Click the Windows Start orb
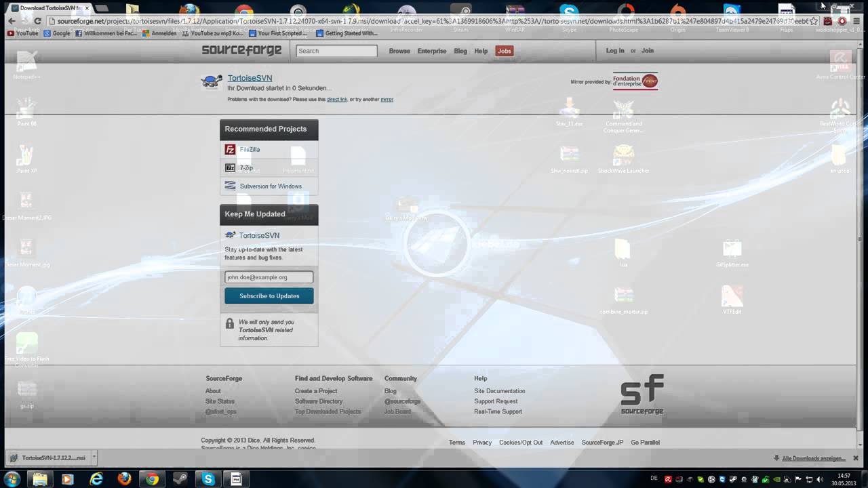 tap(12, 479)
